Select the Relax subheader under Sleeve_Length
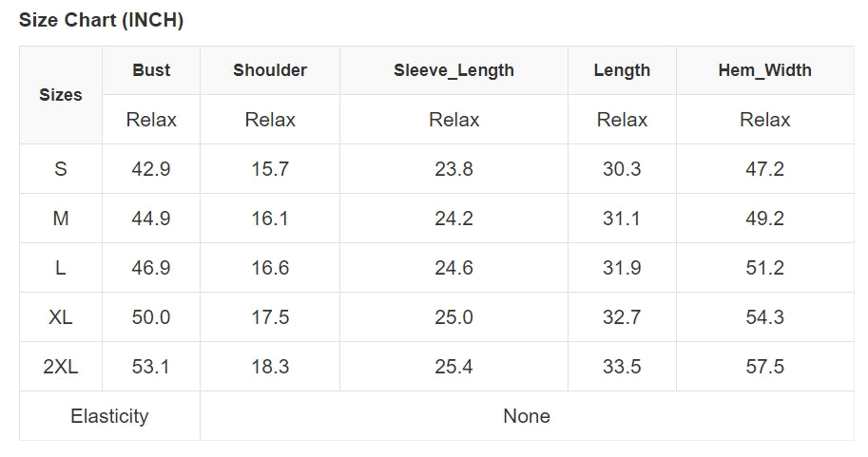 coord(453,120)
